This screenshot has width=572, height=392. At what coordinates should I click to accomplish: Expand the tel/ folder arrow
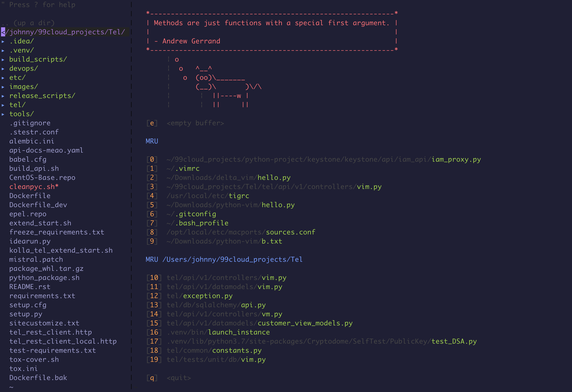[3, 105]
